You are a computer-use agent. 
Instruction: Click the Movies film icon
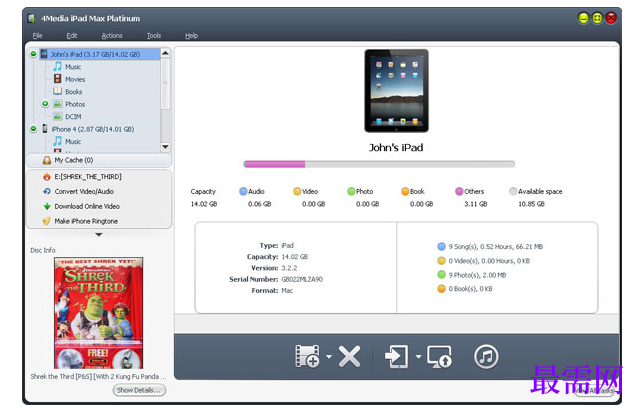(58, 79)
